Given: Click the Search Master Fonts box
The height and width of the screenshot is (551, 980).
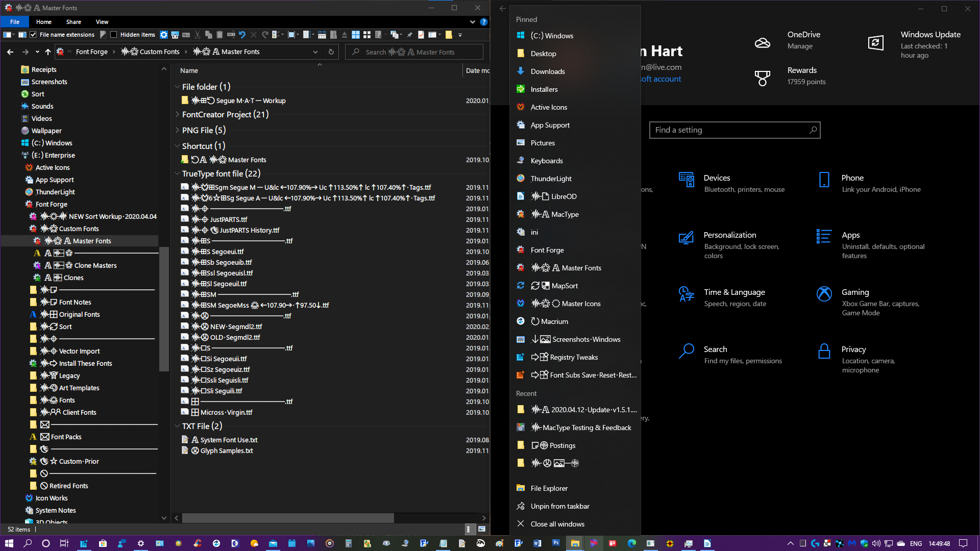Looking at the screenshot, I should click(414, 52).
